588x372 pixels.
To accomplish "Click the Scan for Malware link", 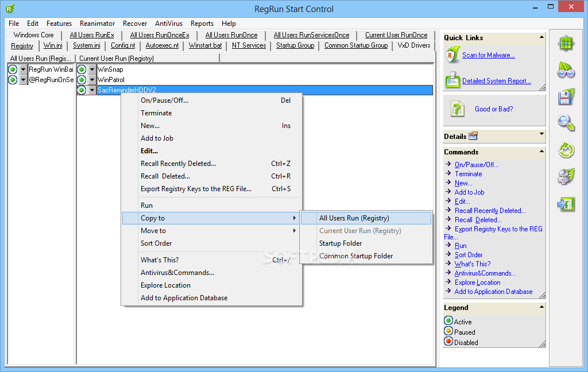I will click(488, 55).
